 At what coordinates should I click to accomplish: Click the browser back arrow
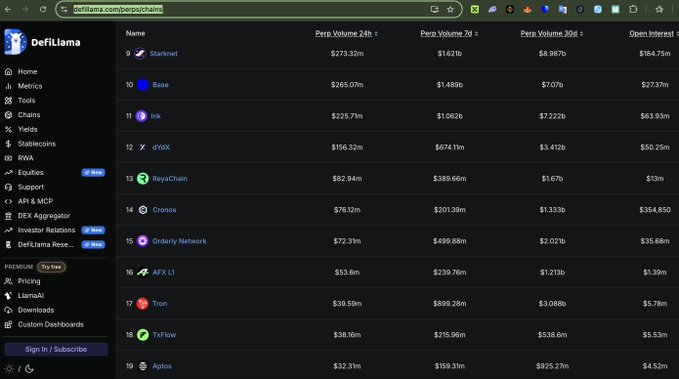click(x=8, y=9)
